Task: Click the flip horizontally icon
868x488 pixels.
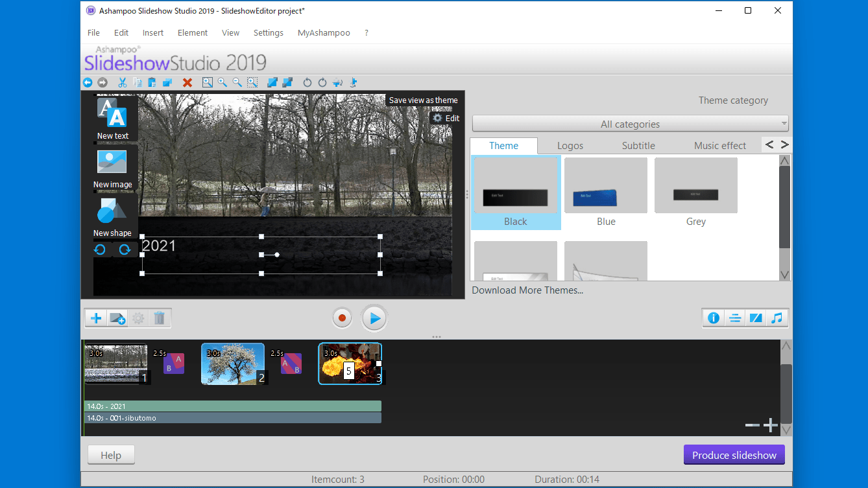Action: pyautogui.click(x=337, y=82)
